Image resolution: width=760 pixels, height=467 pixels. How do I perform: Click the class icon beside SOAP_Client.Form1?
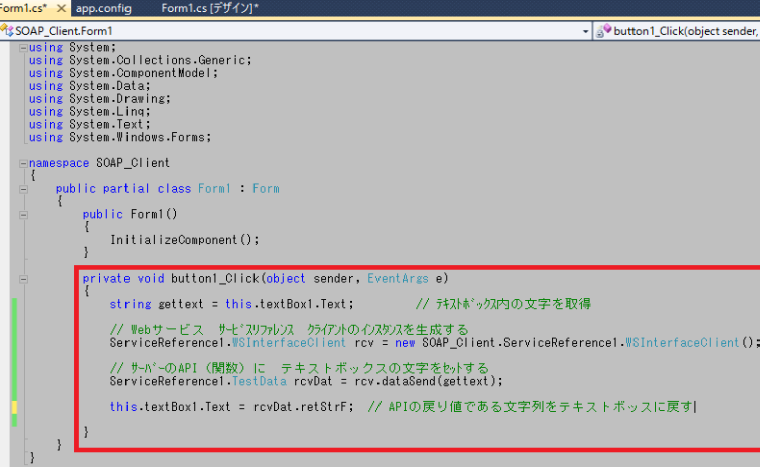8,31
